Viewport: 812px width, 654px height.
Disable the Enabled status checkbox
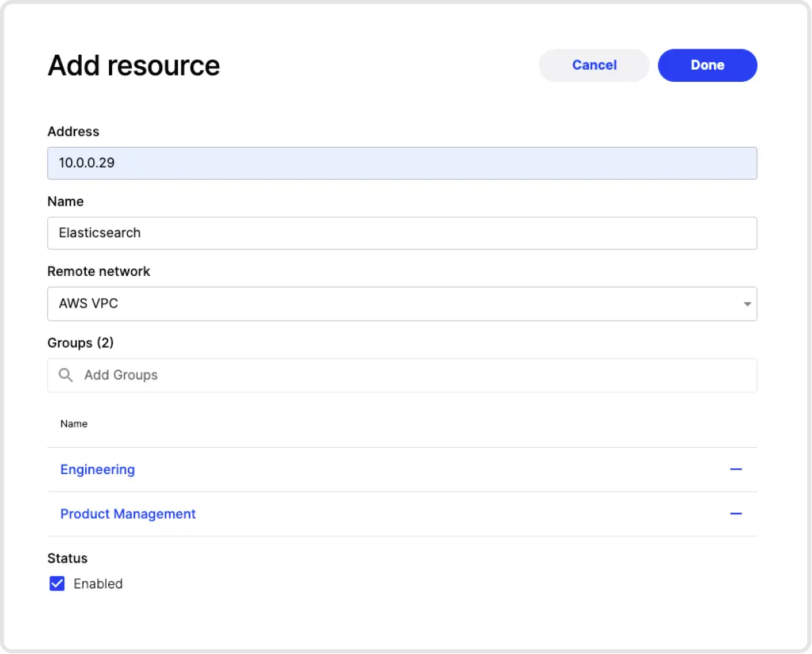pyautogui.click(x=57, y=583)
